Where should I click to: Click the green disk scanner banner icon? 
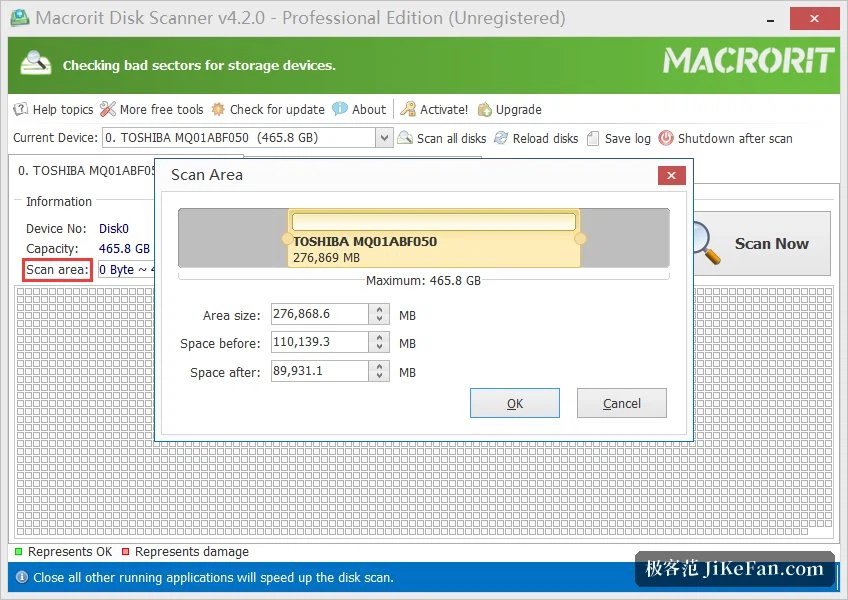click(x=36, y=64)
